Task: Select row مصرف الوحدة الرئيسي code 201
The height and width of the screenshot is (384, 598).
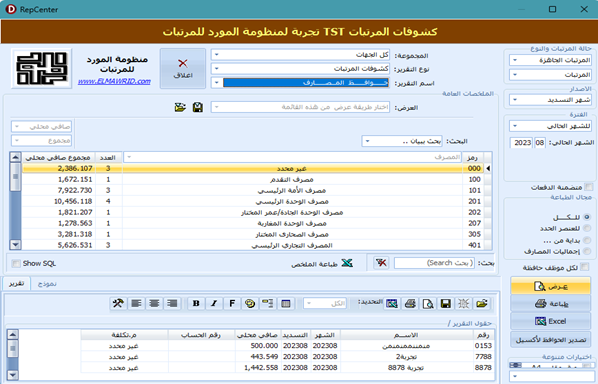Action: (254, 201)
